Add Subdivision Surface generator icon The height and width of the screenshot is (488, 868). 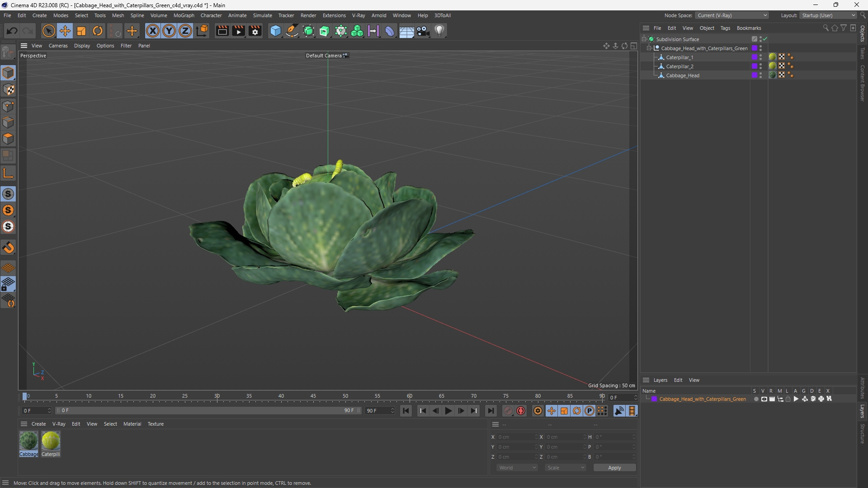pos(308,31)
